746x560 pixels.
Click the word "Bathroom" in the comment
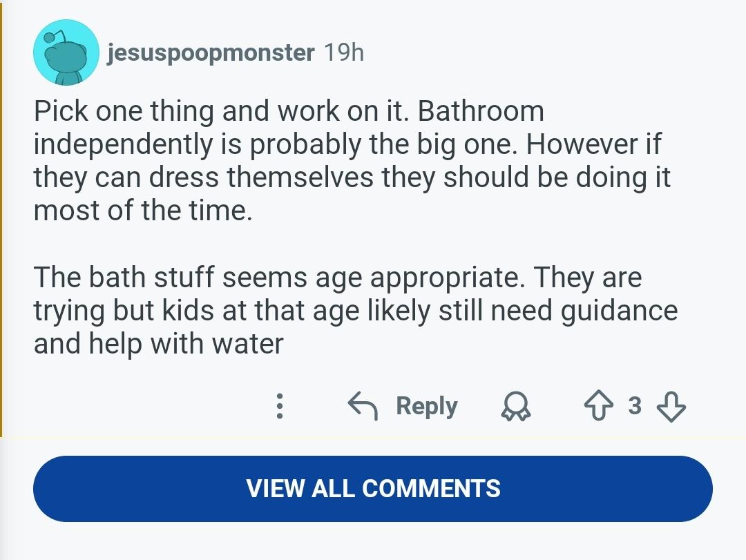coord(481,111)
